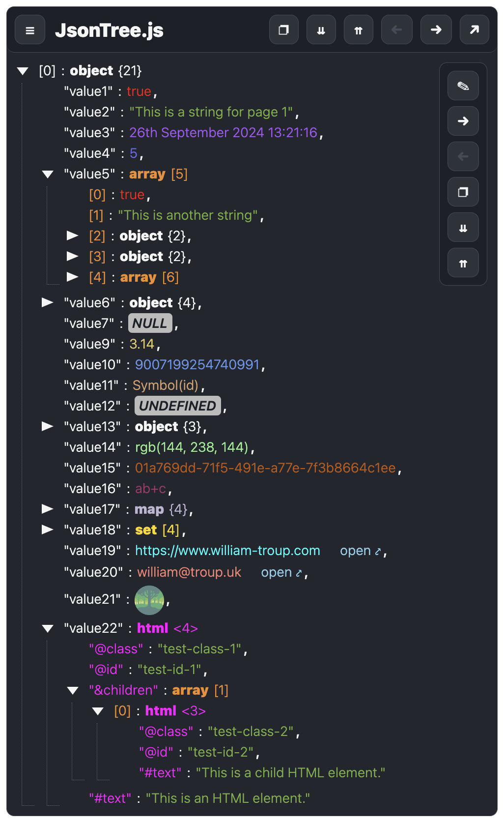
Task: Open the hamburger menu beside JsonTree.js title
Action: [30, 30]
